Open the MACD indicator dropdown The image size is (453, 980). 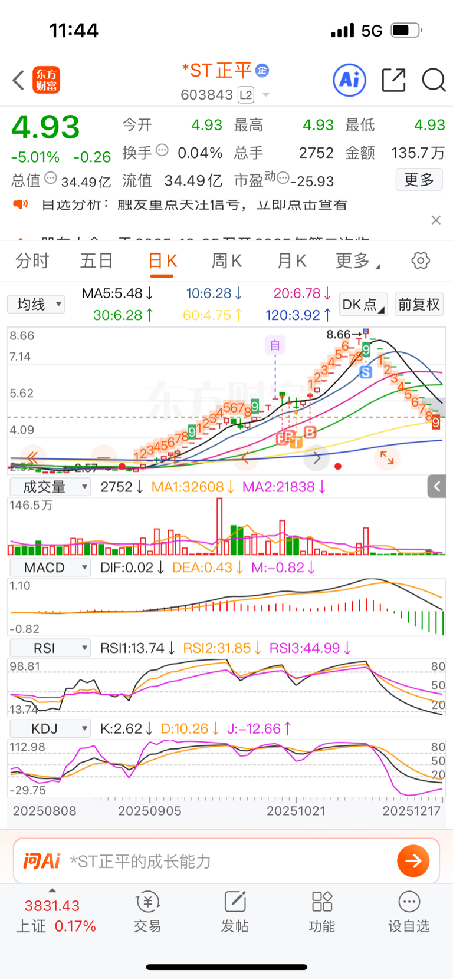tap(50, 567)
